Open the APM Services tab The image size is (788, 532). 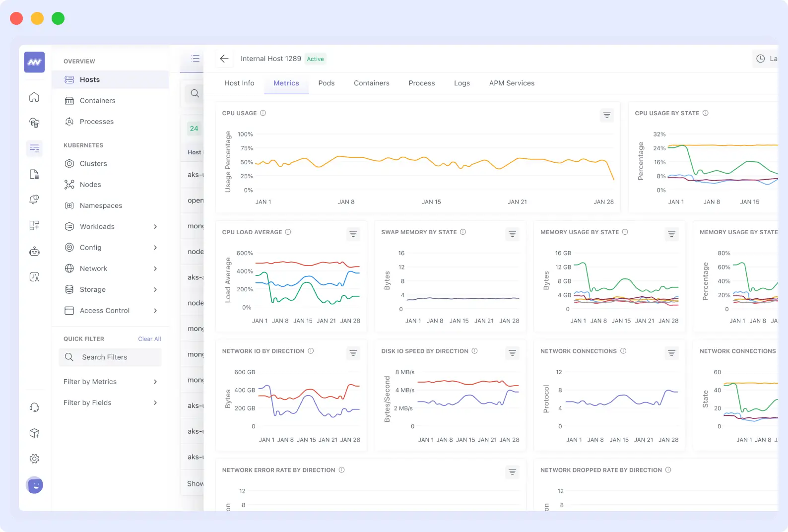point(512,83)
